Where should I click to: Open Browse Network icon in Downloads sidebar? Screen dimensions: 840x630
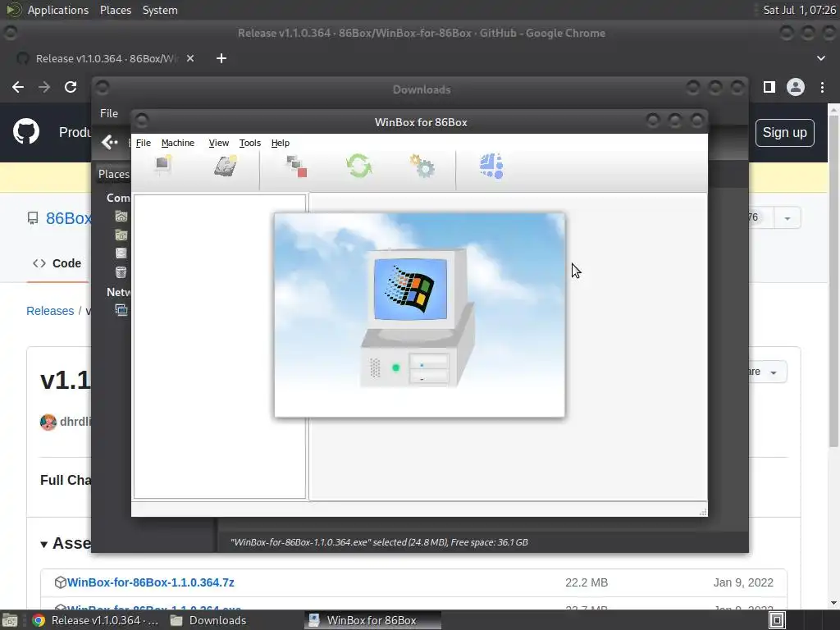pos(121,310)
